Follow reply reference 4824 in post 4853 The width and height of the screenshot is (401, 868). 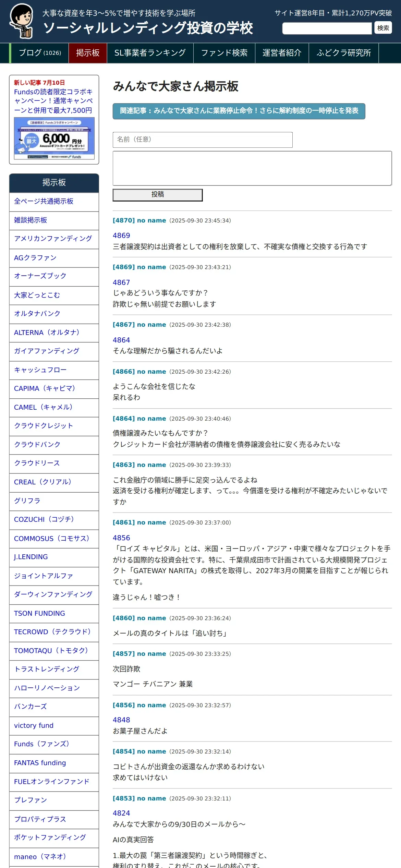click(121, 813)
